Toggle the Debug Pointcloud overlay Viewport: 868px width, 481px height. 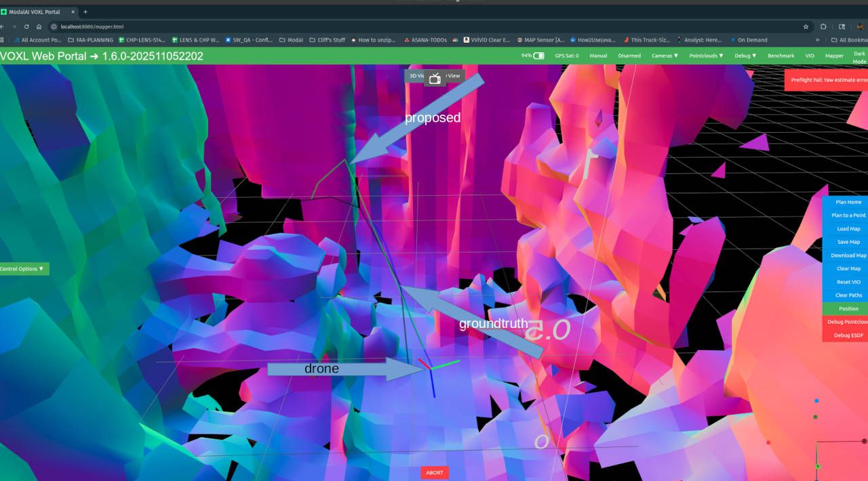tap(847, 322)
